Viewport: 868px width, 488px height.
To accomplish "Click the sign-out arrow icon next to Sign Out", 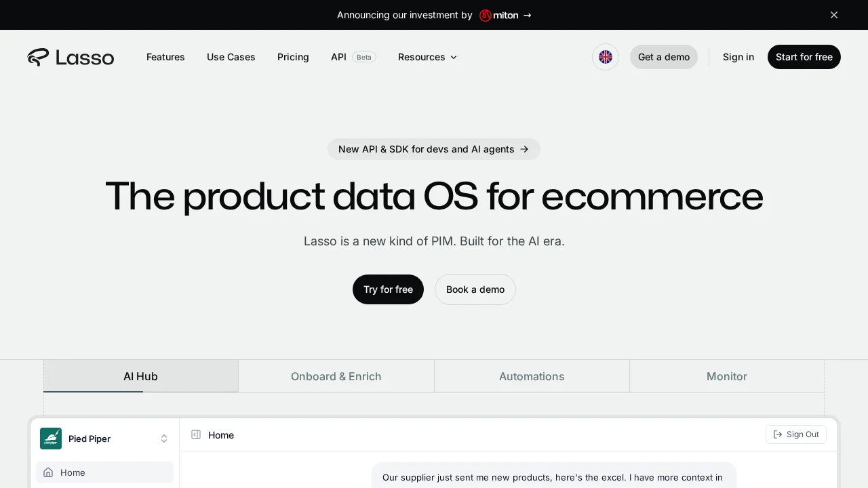I will pos(778,434).
